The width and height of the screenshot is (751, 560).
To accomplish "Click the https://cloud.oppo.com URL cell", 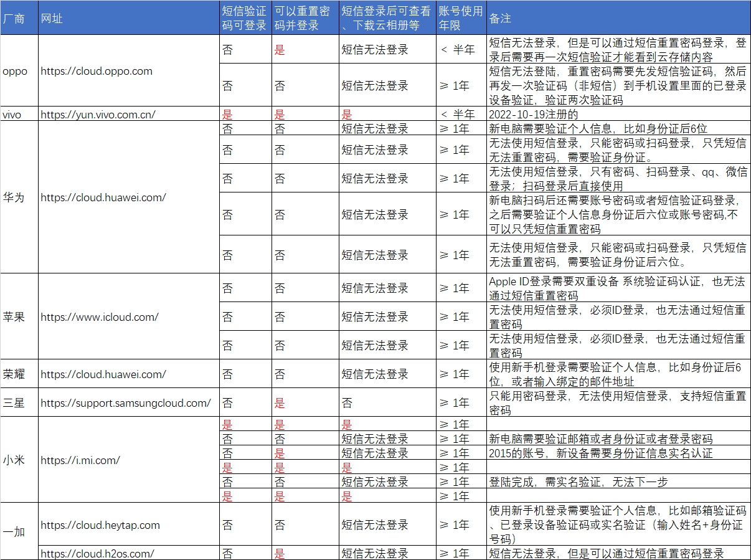I will 128,71.
